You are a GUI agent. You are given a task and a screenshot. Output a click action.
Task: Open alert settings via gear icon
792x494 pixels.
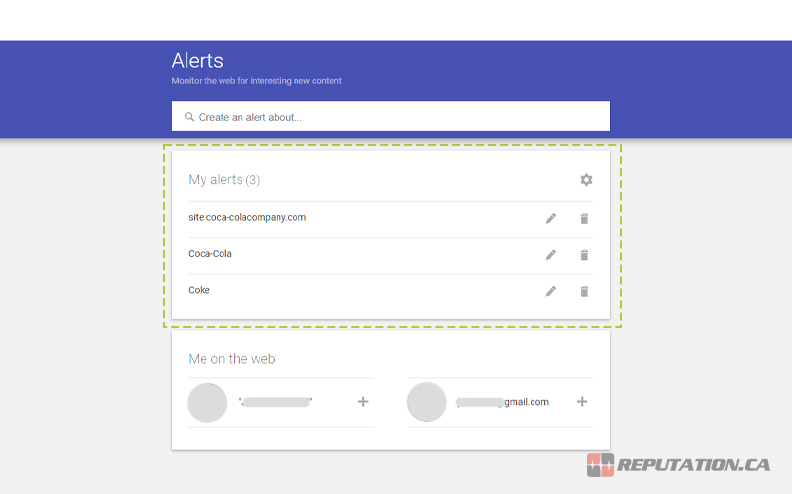coord(586,180)
